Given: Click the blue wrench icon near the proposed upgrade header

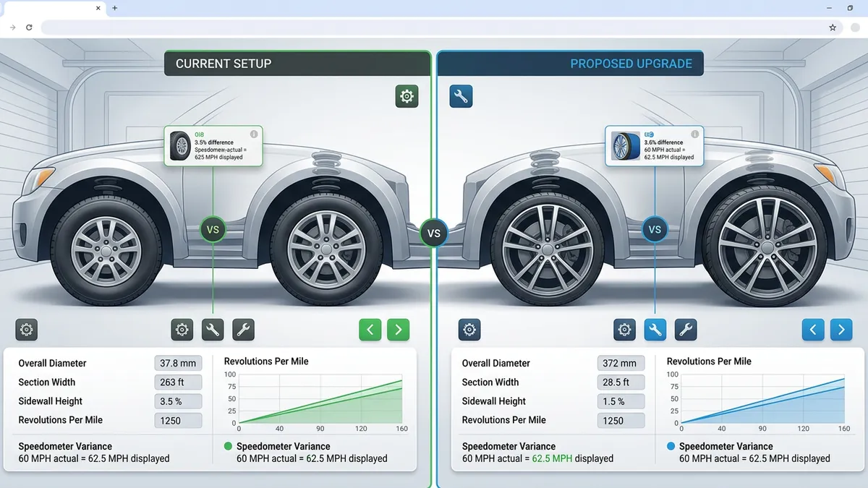Looking at the screenshot, I should [461, 96].
